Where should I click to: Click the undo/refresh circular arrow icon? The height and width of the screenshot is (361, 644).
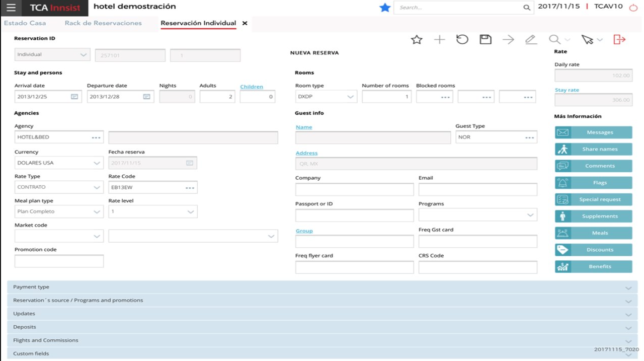point(462,40)
